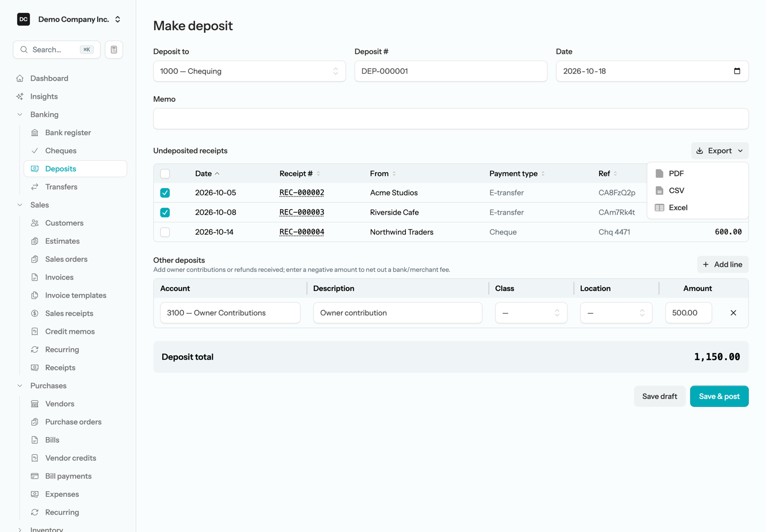Click the Bill payments card icon
The height and width of the screenshot is (532, 766).
[35, 476]
